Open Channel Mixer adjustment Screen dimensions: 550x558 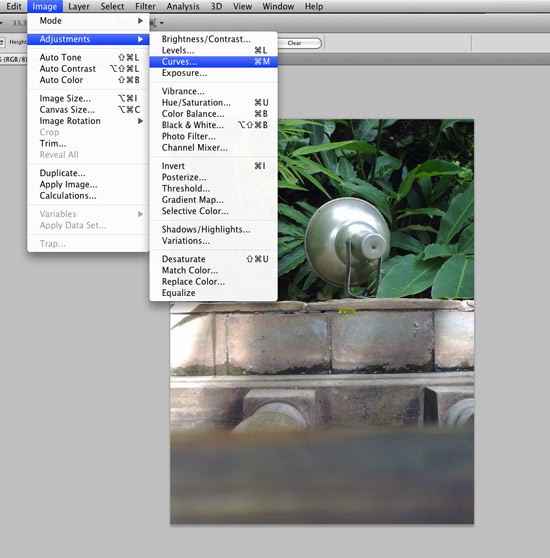tap(213, 148)
